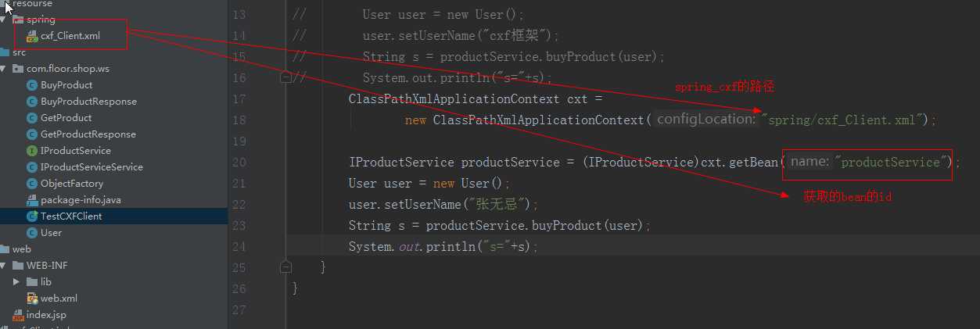Open IProductServiceService in project tree
The width and height of the screenshot is (980, 329).
(92, 167)
